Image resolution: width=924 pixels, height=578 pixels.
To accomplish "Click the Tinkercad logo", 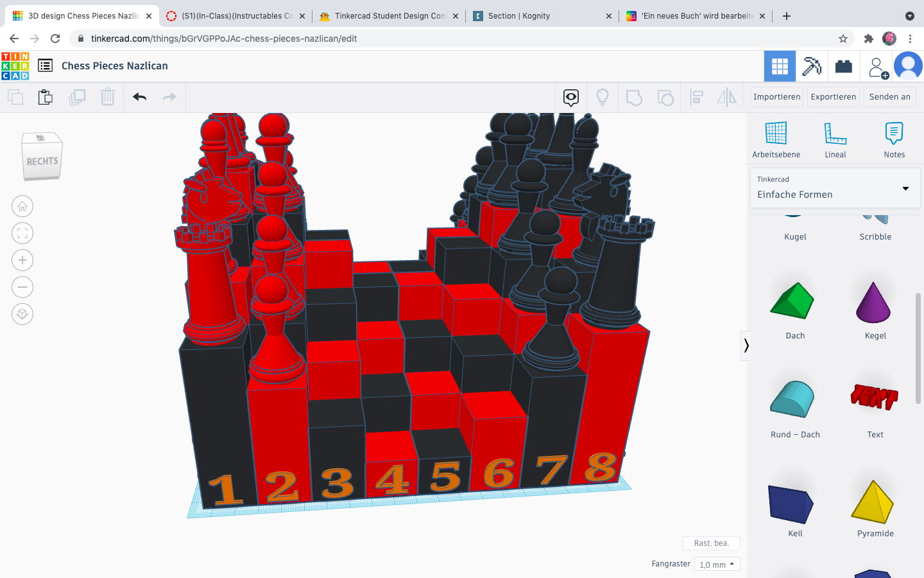I will coord(15,66).
